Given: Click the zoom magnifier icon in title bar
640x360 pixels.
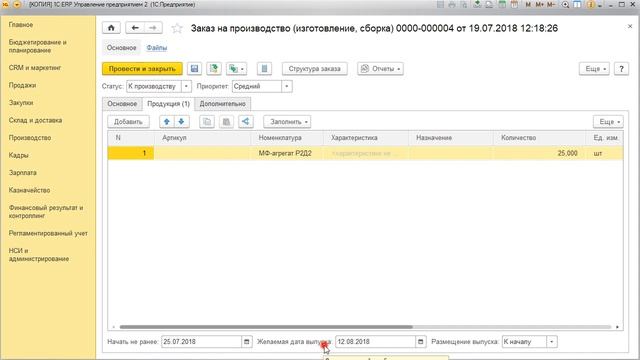Looking at the screenshot, I should (x=565, y=4).
